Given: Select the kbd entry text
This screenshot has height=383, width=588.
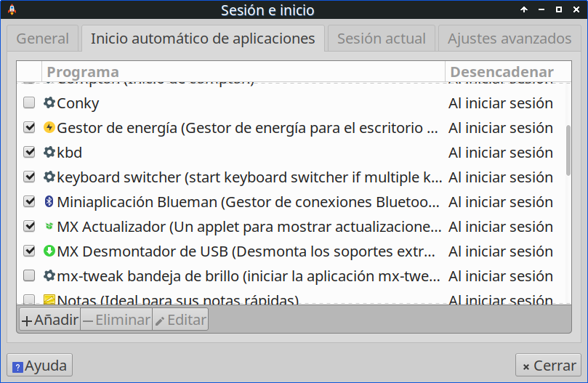Looking at the screenshot, I should 69,153.
